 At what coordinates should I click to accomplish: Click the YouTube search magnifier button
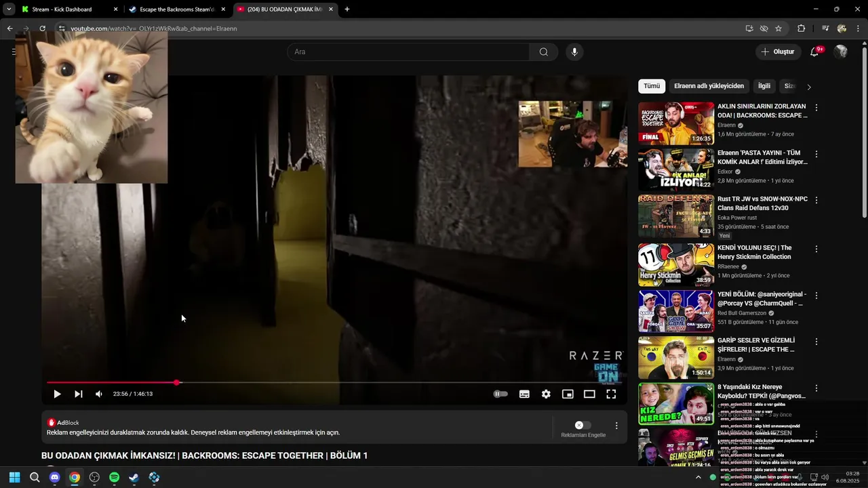point(544,52)
